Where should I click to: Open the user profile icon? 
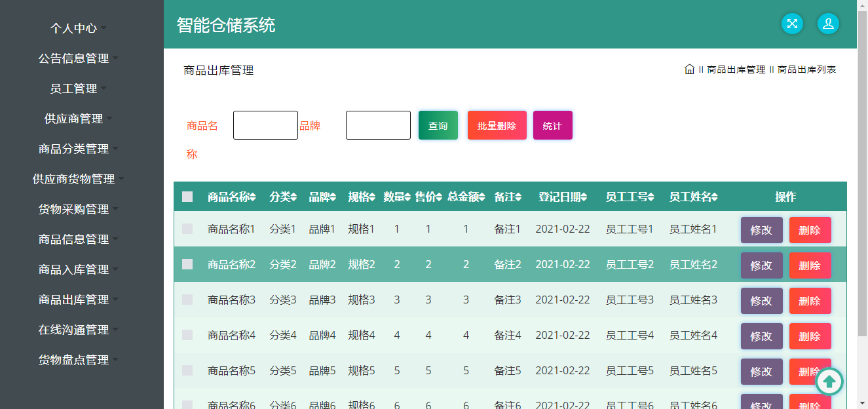(x=828, y=24)
